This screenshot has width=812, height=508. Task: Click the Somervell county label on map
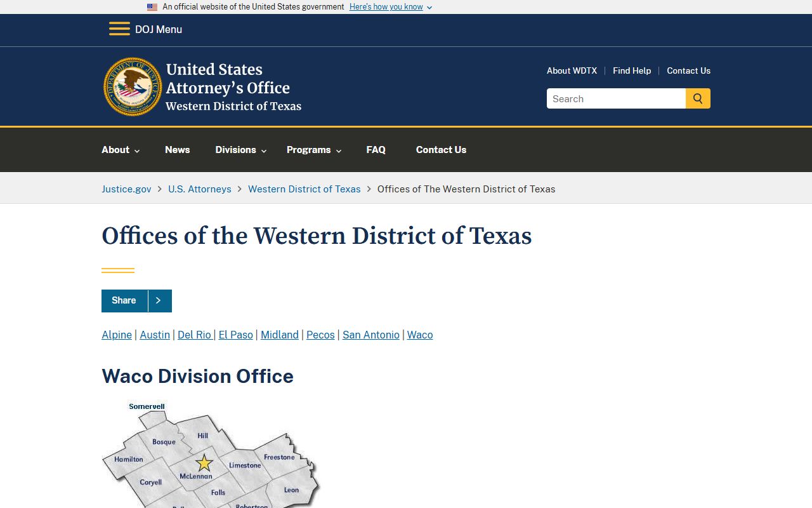coord(147,406)
